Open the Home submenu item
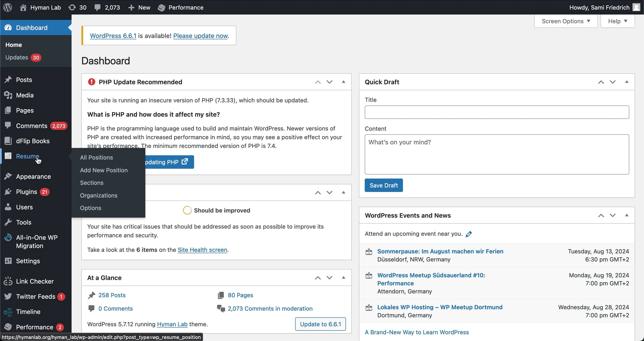Viewport: 644px width, 341px height. [x=14, y=45]
